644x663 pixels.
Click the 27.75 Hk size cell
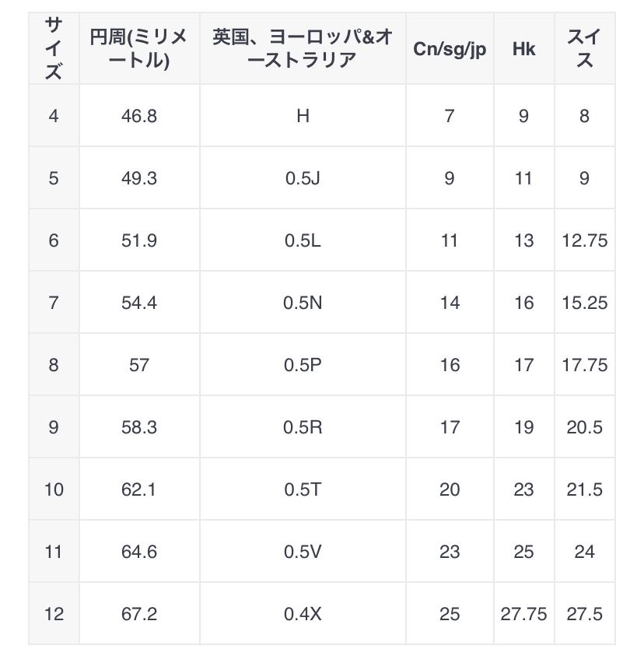coord(523,614)
